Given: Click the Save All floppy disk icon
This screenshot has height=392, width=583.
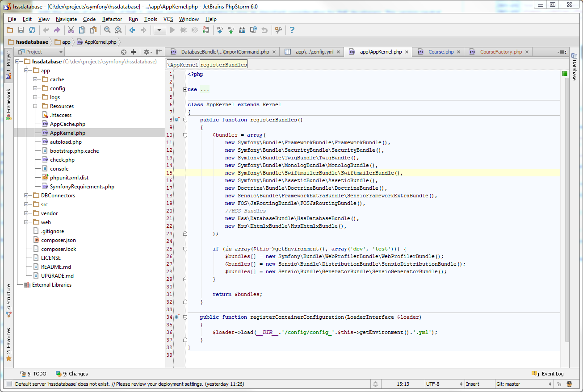Looking at the screenshot, I should tap(21, 30).
